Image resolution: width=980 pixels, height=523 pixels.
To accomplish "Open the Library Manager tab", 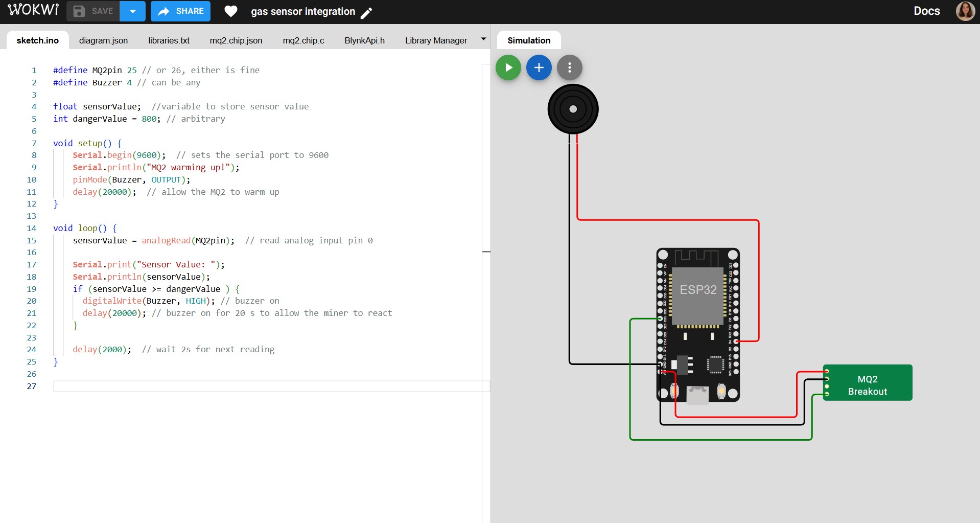I will click(x=436, y=40).
